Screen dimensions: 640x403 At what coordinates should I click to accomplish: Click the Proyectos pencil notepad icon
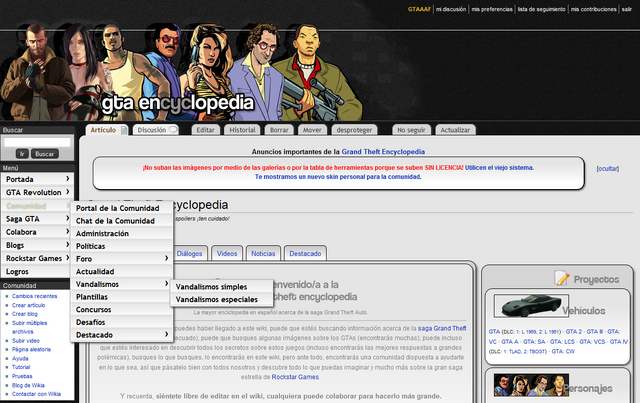(562, 278)
